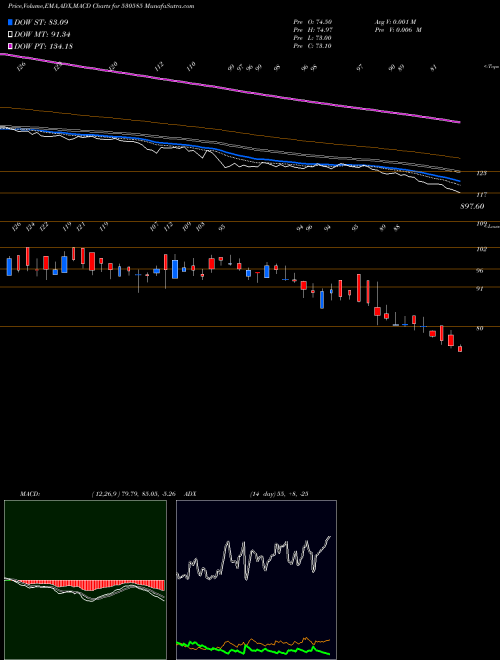Click the 'Pre C: 73.10' close value
This screenshot has height=660, width=500.
point(314,46)
